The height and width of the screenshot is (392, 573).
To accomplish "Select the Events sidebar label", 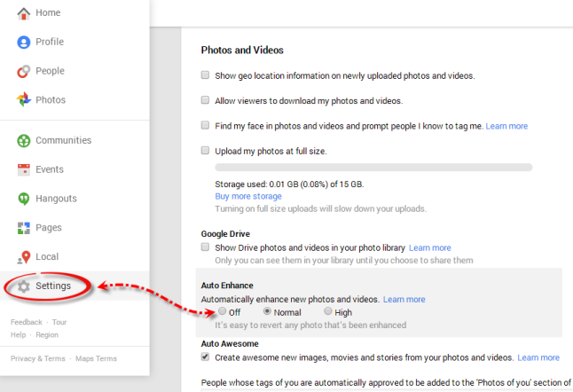I will click(50, 169).
